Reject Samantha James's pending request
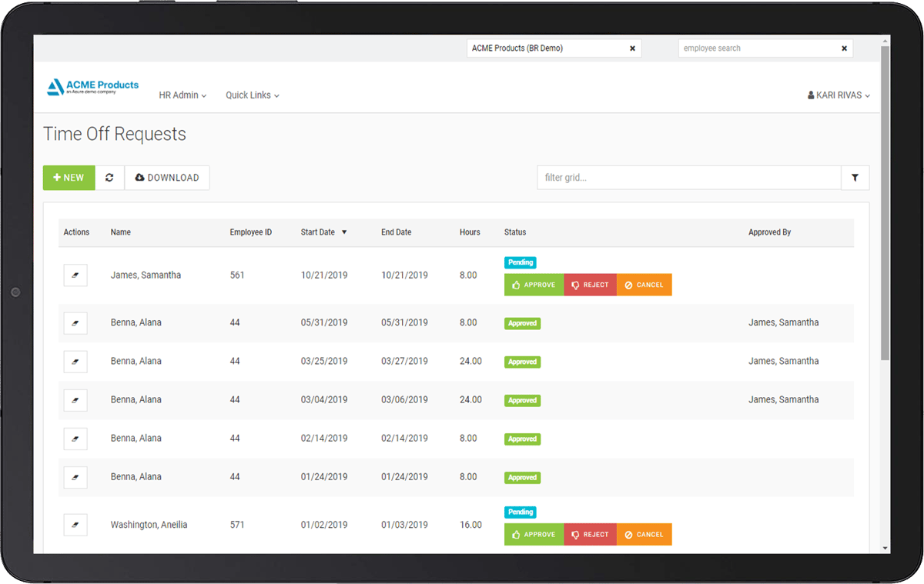The height and width of the screenshot is (584, 924). click(x=590, y=285)
